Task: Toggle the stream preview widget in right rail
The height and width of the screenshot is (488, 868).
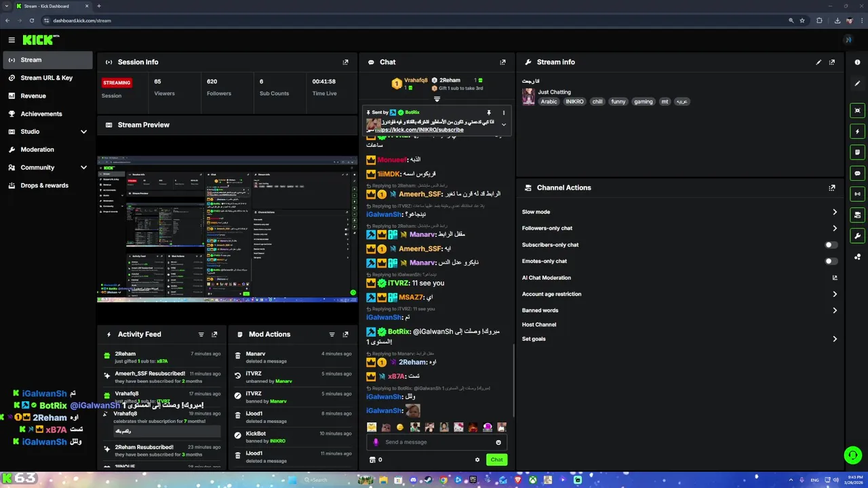Action: point(858,110)
